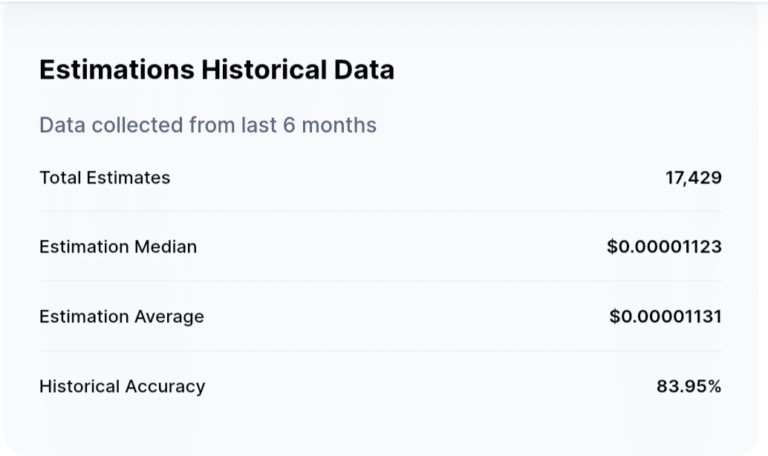Click the Estimations Historical Data heading

click(216, 70)
